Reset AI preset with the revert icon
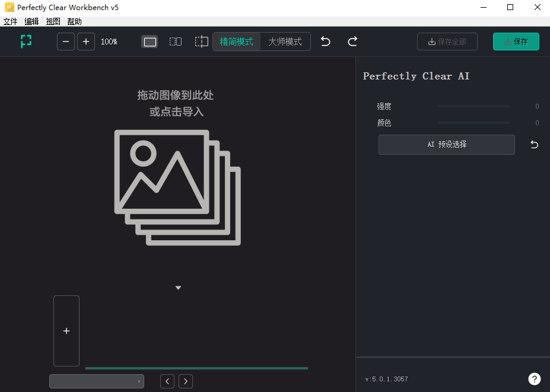Image resolution: width=550 pixels, height=392 pixels. [x=534, y=145]
